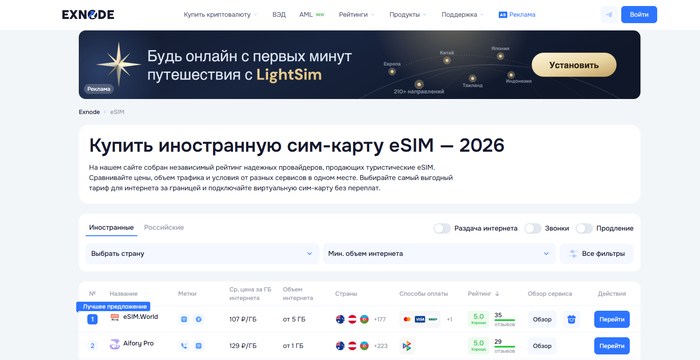
Task: Click the MIR payment icon in eSIM.World row
Action: [433, 319]
